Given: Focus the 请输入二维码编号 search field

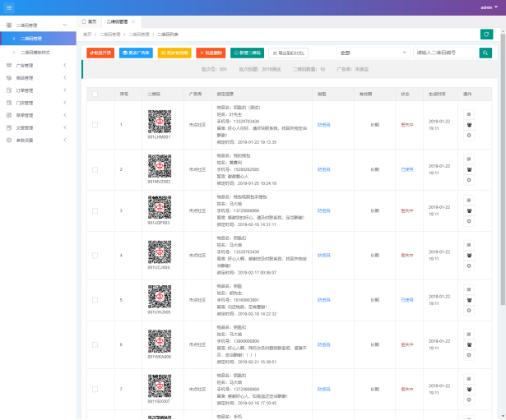Looking at the screenshot, I should 444,53.
